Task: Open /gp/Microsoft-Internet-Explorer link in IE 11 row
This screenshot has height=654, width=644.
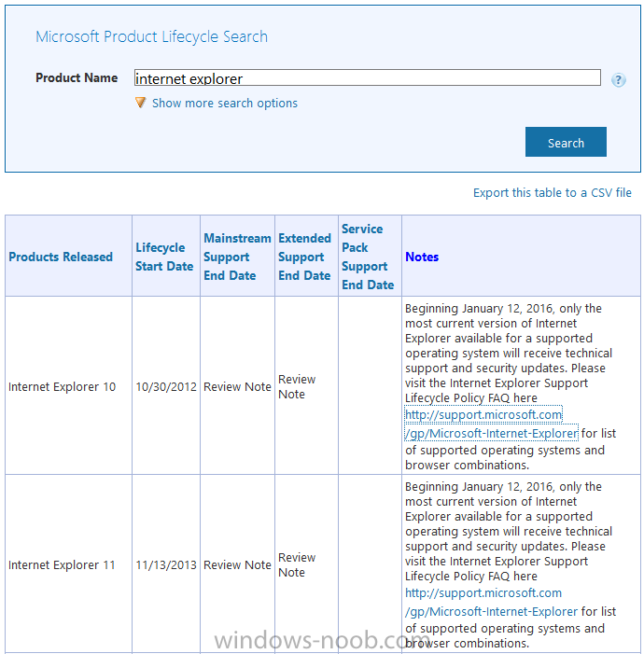Action: (491, 611)
